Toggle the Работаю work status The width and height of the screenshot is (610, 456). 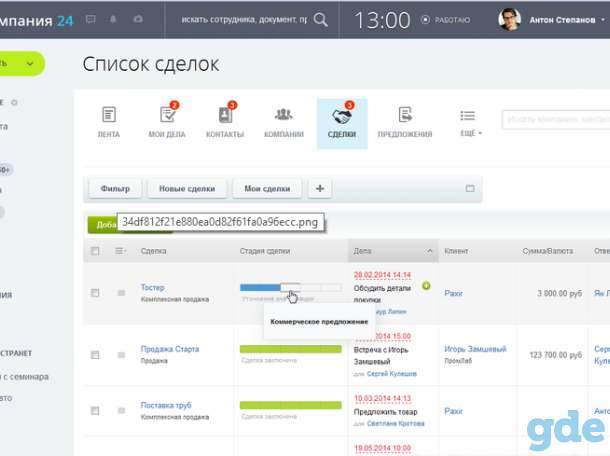[x=445, y=19]
